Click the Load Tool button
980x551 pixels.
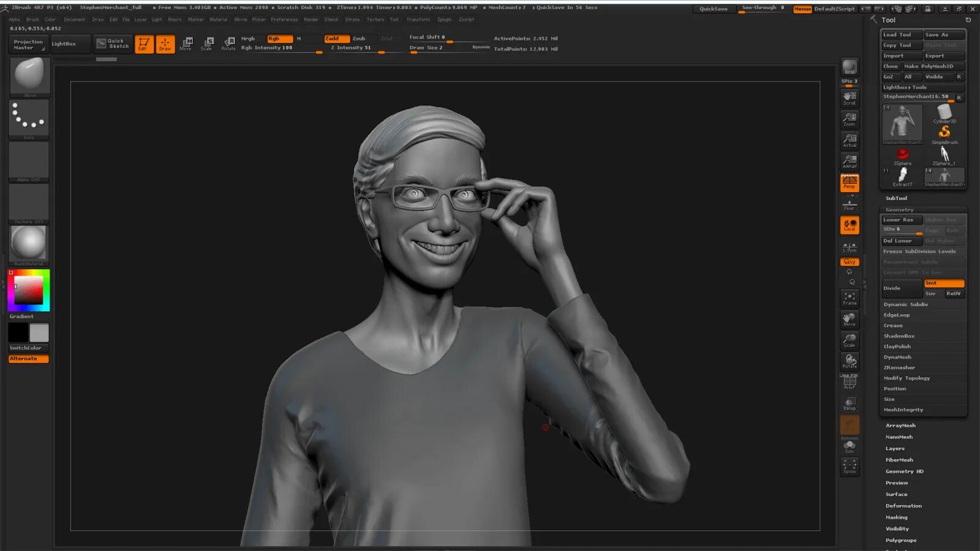tap(902, 35)
